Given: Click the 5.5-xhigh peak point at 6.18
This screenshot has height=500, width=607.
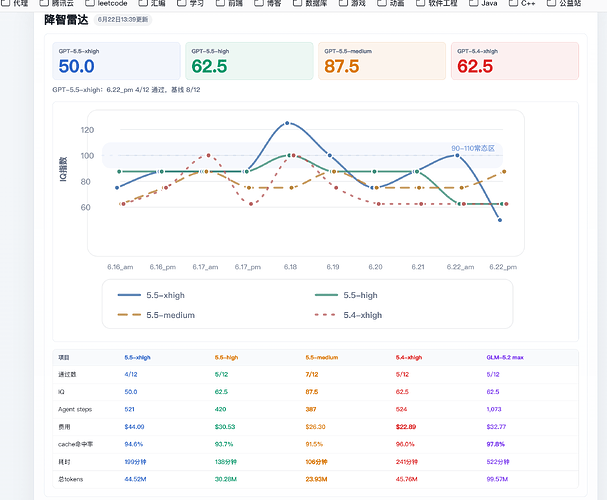Looking at the screenshot, I should 287,123.
